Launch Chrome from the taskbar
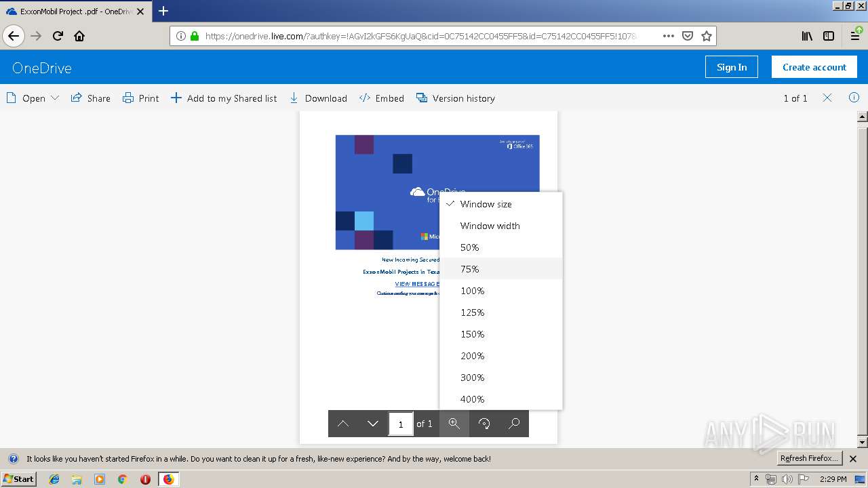This screenshot has height=488, width=868. [x=122, y=479]
